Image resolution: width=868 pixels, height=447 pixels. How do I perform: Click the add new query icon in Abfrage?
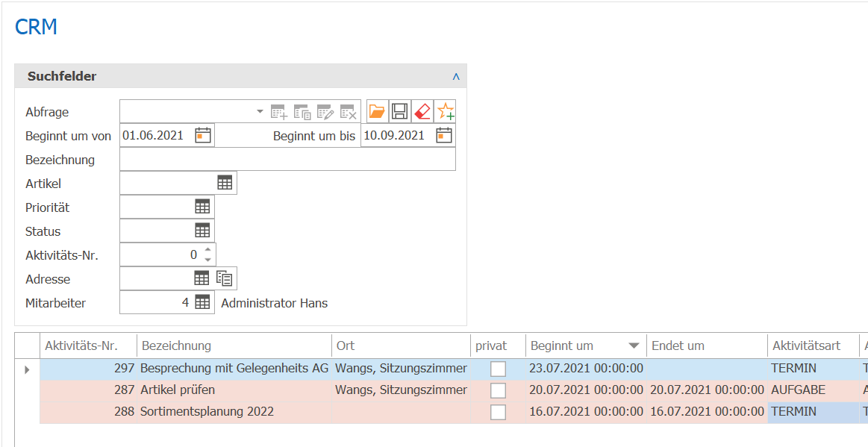click(279, 112)
